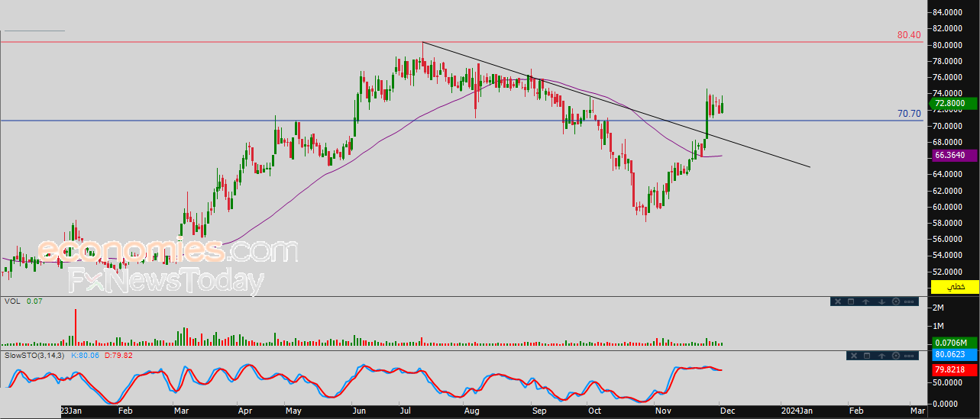Open SlowSTO indicator settings gear
This screenshot has height=419, width=980.
click(896, 356)
